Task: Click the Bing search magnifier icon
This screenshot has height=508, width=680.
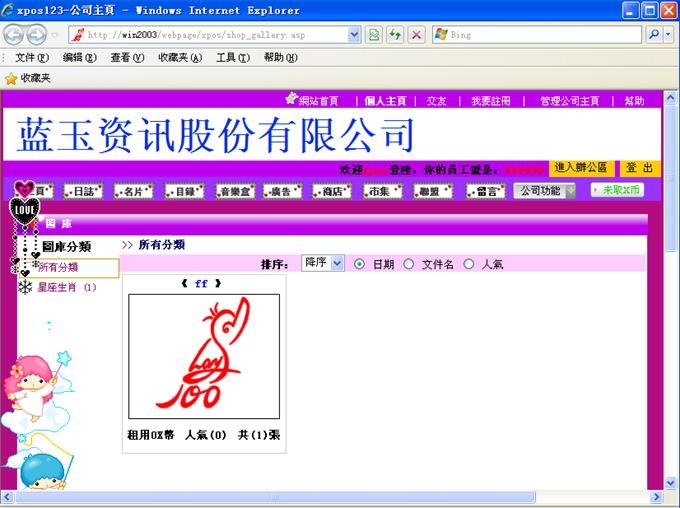Action: (x=654, y=35)
